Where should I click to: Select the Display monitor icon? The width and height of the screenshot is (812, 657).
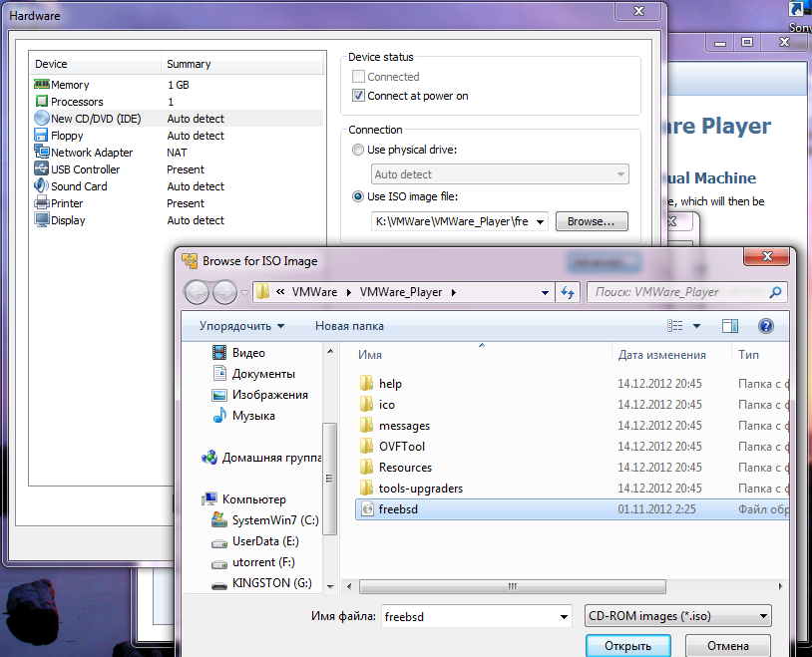(42, 220)
